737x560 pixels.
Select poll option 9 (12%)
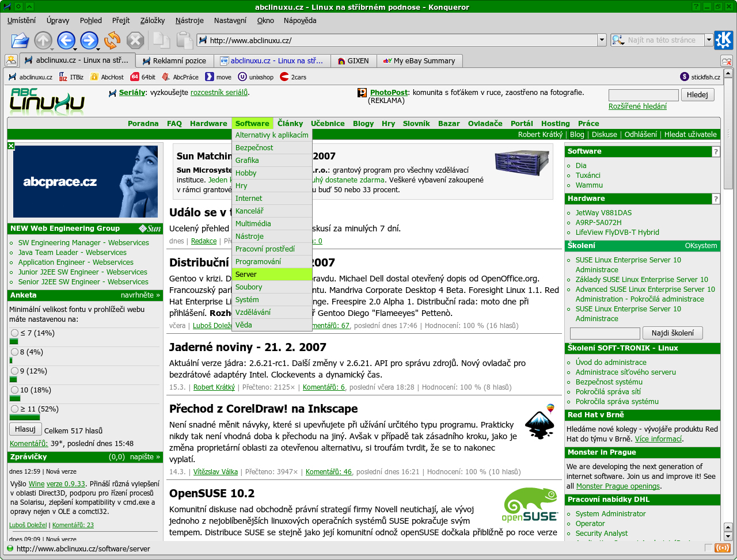14,371
